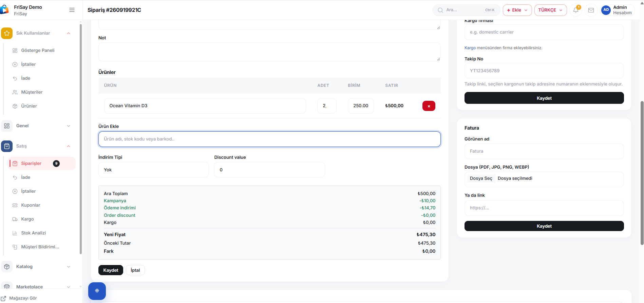Click the Müşteriler people icon

15,92
